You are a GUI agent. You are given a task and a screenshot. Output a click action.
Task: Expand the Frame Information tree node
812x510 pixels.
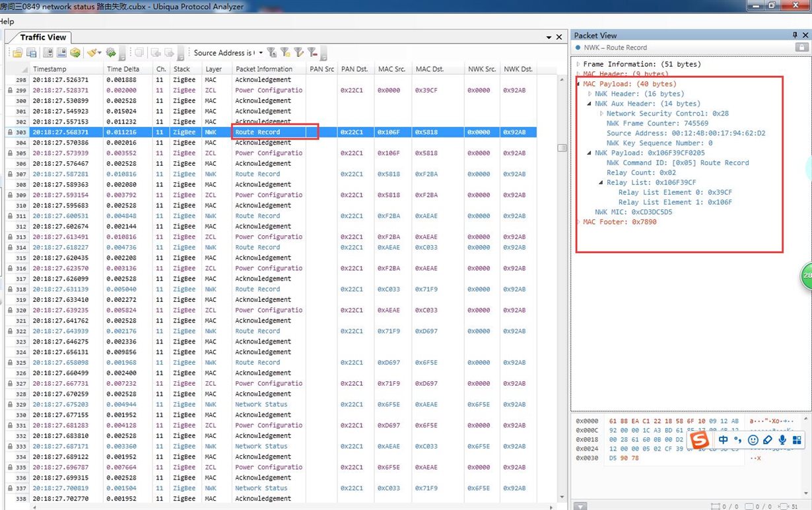[x=578, y=65]
